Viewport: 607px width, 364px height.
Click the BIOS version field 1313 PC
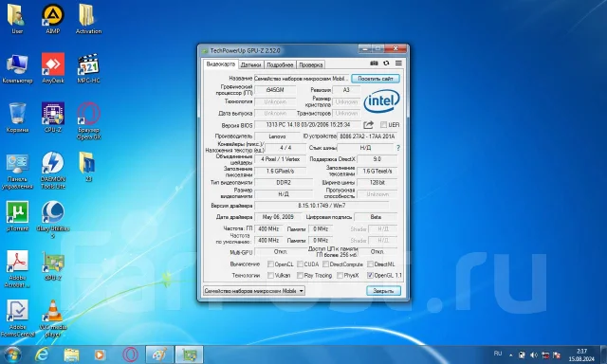tap(307, 125)
